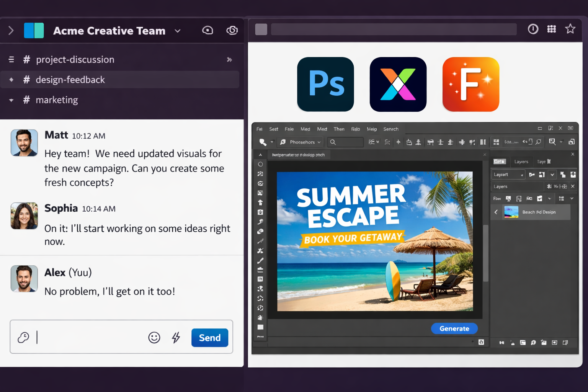The image size is (588, 392).
Task: Click the share icon at the options bar's far right
Action: 571,142
